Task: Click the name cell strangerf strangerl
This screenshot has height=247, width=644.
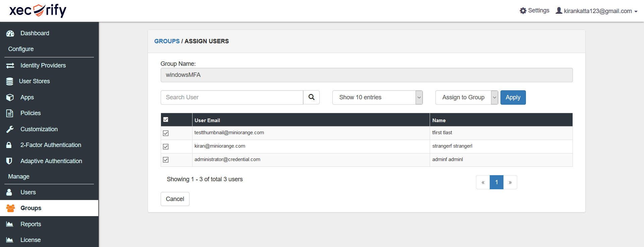Action: pyautogui.click(x=501, y=146)
